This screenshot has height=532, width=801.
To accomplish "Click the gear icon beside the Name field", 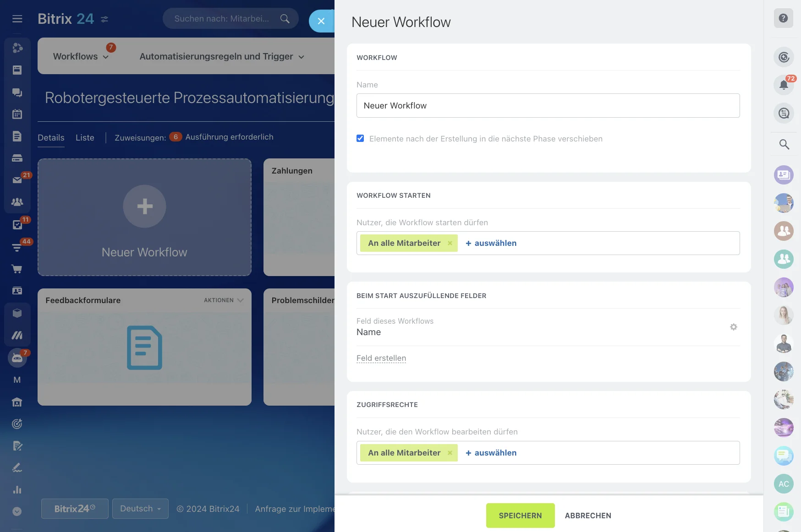I will [x=734, y=327].
